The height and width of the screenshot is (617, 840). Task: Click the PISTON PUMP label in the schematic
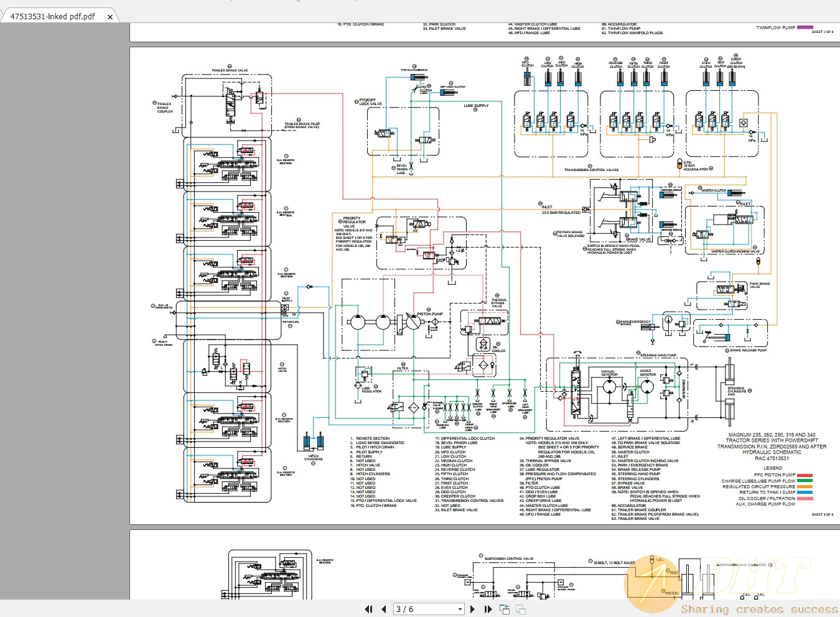click(430, 314)
